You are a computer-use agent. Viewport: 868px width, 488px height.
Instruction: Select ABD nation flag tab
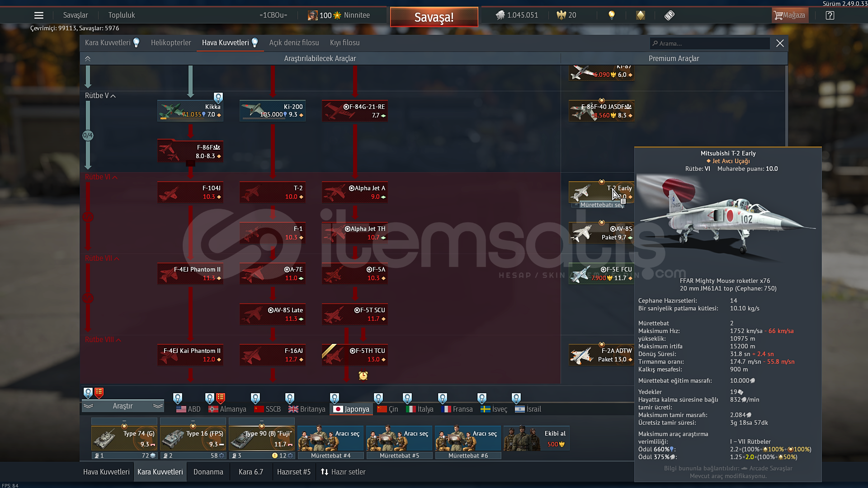(189, 409)
